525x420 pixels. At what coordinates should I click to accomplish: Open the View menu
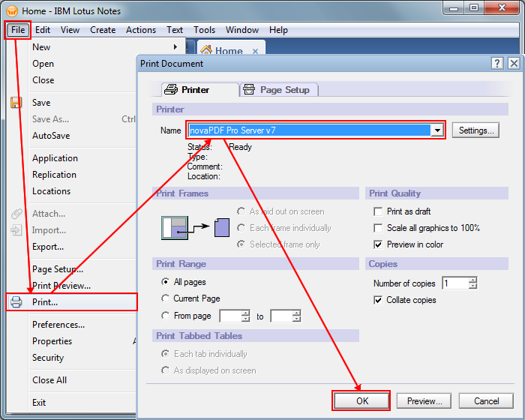(x=70, y=30)
